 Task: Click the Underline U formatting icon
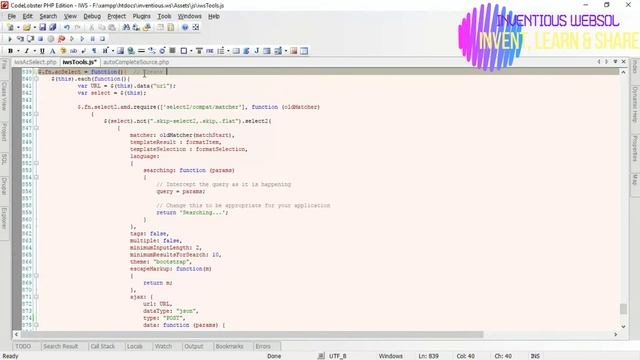tap(42, 51)
